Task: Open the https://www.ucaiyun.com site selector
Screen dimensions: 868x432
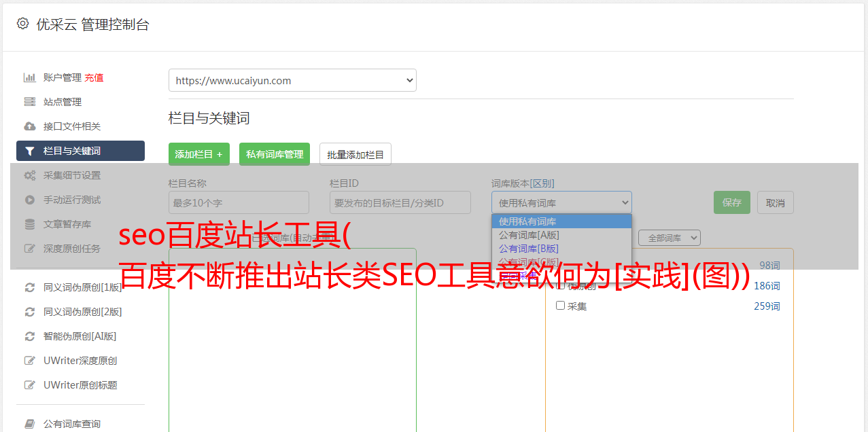Action: [x=292, y=80]
